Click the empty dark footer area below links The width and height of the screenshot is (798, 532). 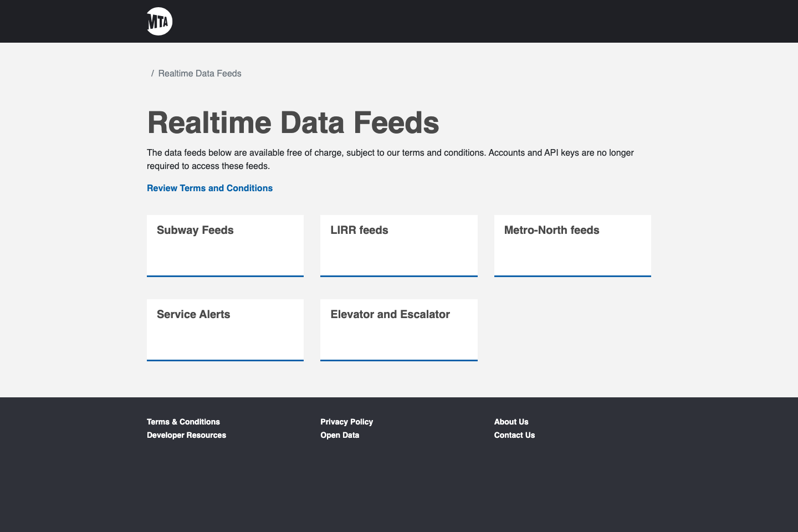tap(399, 488)
